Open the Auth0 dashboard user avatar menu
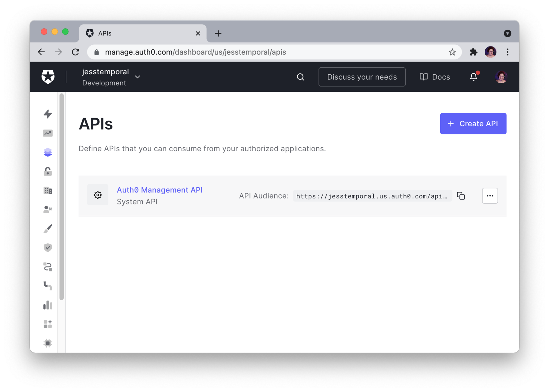Screen dimensions: 549x392 click(501, 77)
